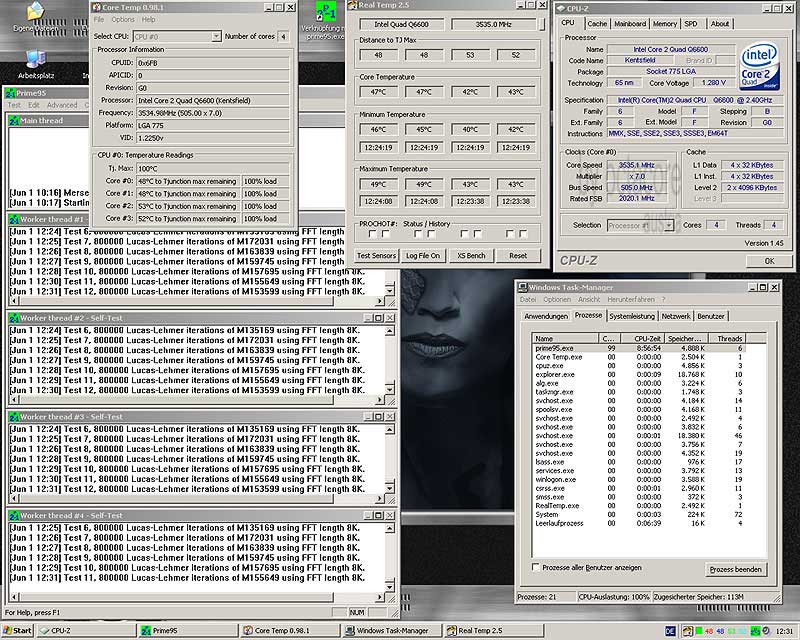Click the CPU-Z window title icon

560,9
